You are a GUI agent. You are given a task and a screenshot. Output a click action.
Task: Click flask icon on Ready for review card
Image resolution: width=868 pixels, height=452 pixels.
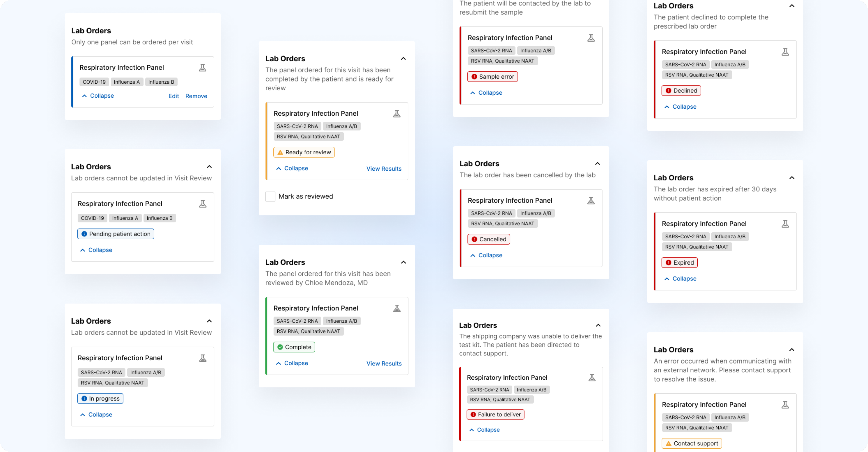point(397,114)
